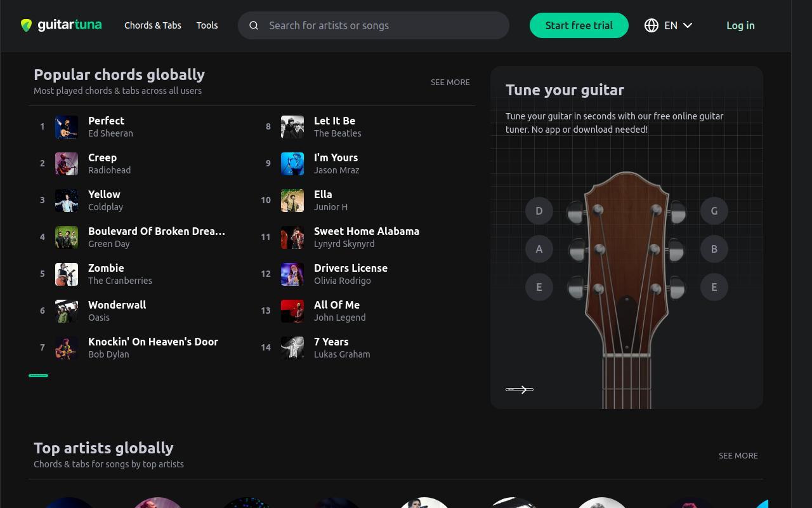Viewport: 812px width, 508px height.
Task: Open Sweet Home Alabama album thumbnail
Action: point(292,237)
